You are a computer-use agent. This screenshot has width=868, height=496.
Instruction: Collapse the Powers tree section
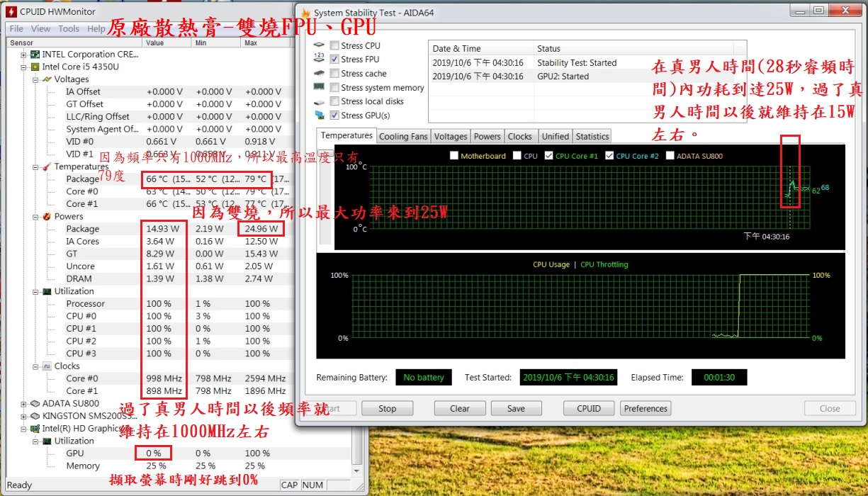tap(36, 216)
